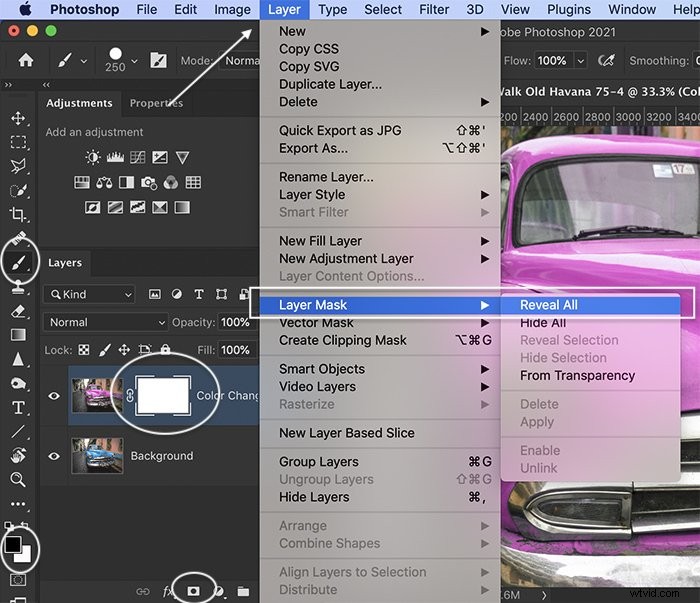Add a Channel Mixer adjustment
The width and height of the screenshot is (700, 603).
[x=171, y=182]
